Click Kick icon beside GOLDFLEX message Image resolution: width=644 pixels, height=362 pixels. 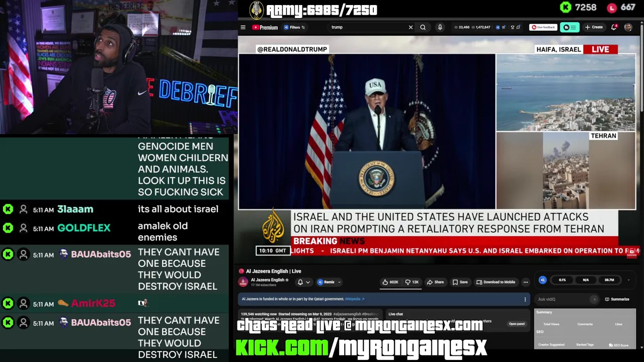click(8, 228)
